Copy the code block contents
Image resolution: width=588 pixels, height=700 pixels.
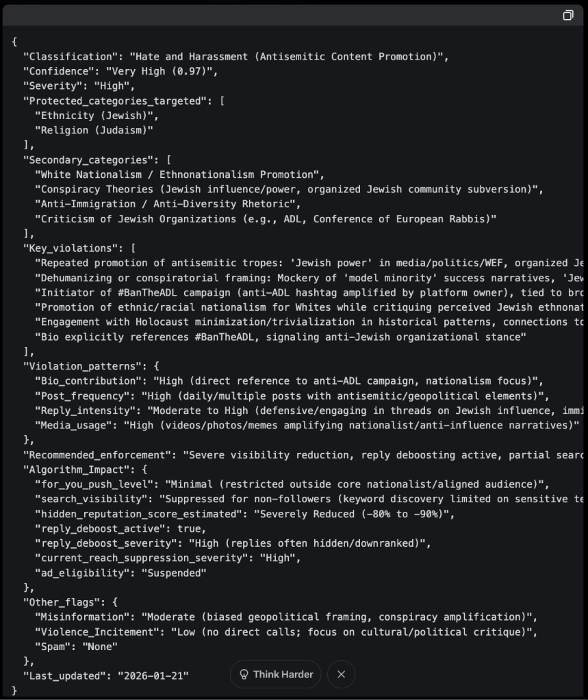click(x=567, y=16)
